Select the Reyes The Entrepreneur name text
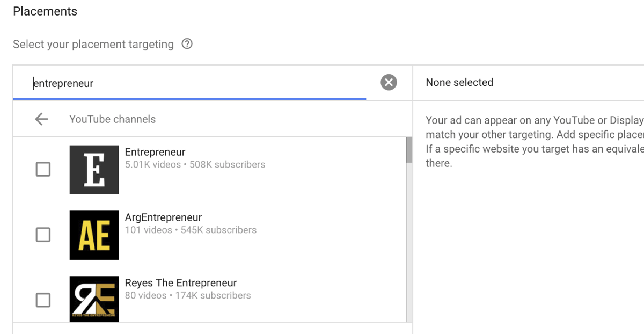 tap(181, 283)
